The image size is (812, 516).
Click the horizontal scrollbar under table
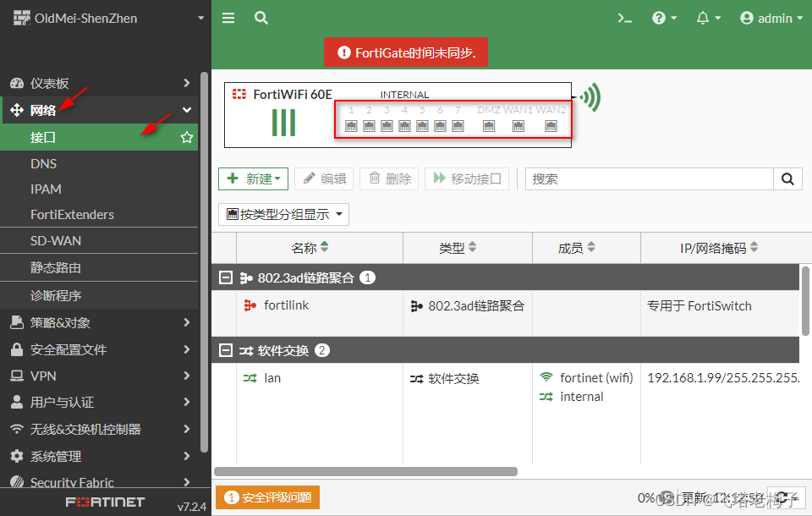(x=365, y=471)
